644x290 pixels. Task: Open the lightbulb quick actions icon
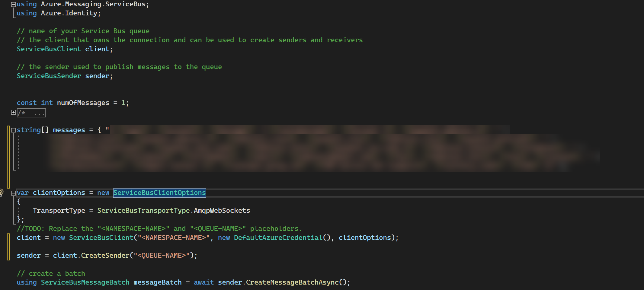(x=1, y=192)
